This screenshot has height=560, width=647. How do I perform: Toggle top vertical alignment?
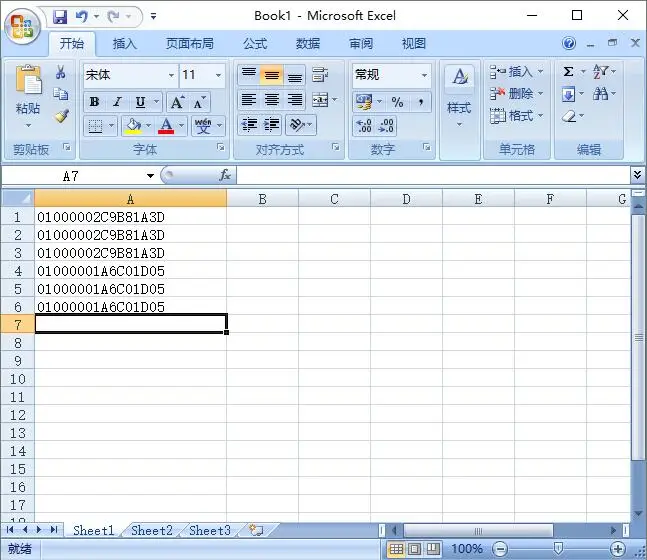coord(249,75)
